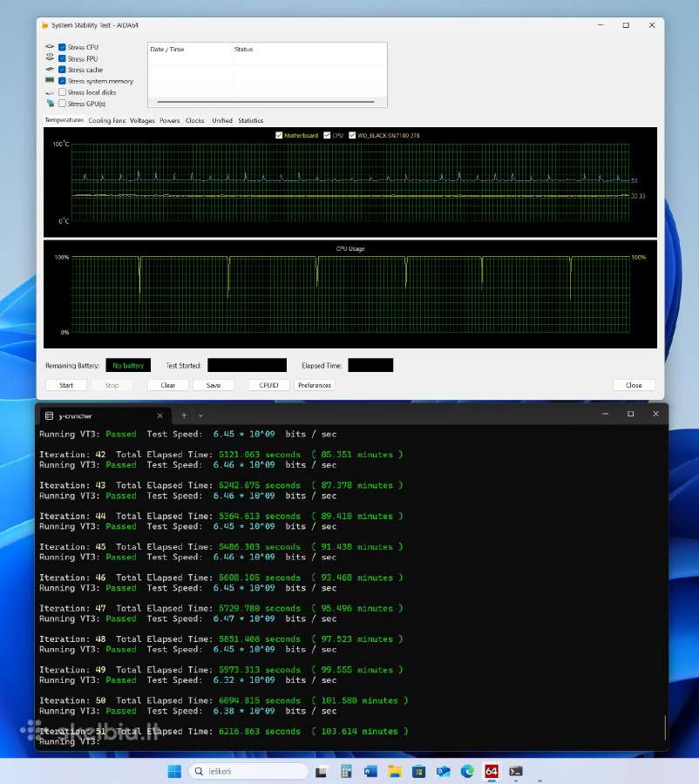Open Calculator from the taskbar
The height and width of the screenshot is (784, 699).
point(346,772)
